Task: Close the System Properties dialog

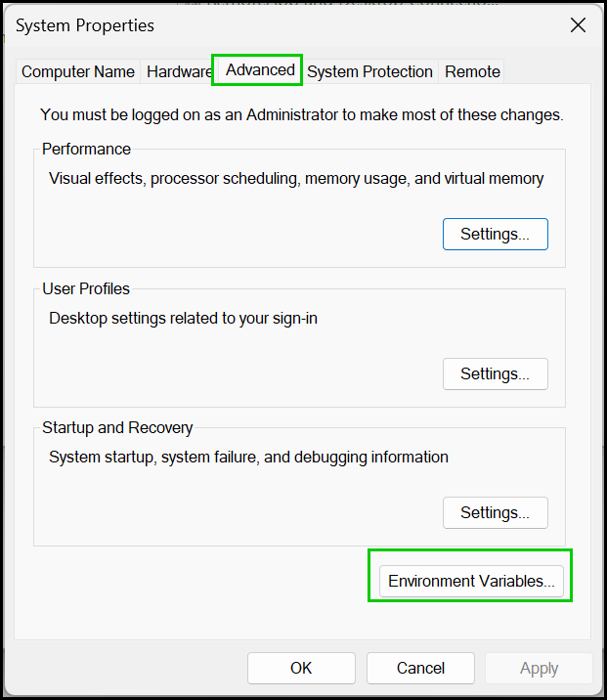Action: 578,25
